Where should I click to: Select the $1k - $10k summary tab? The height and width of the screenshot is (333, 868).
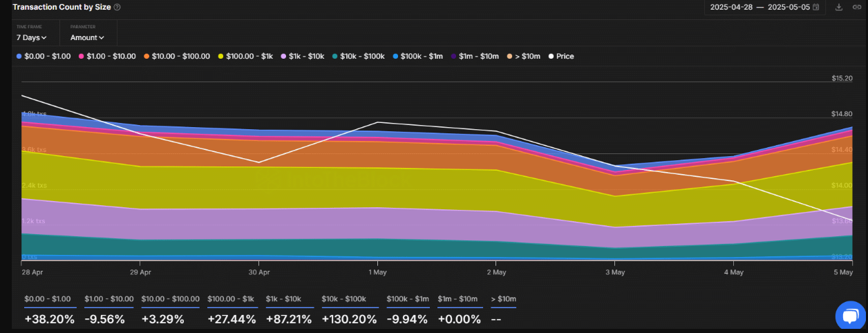click(283, 299)
